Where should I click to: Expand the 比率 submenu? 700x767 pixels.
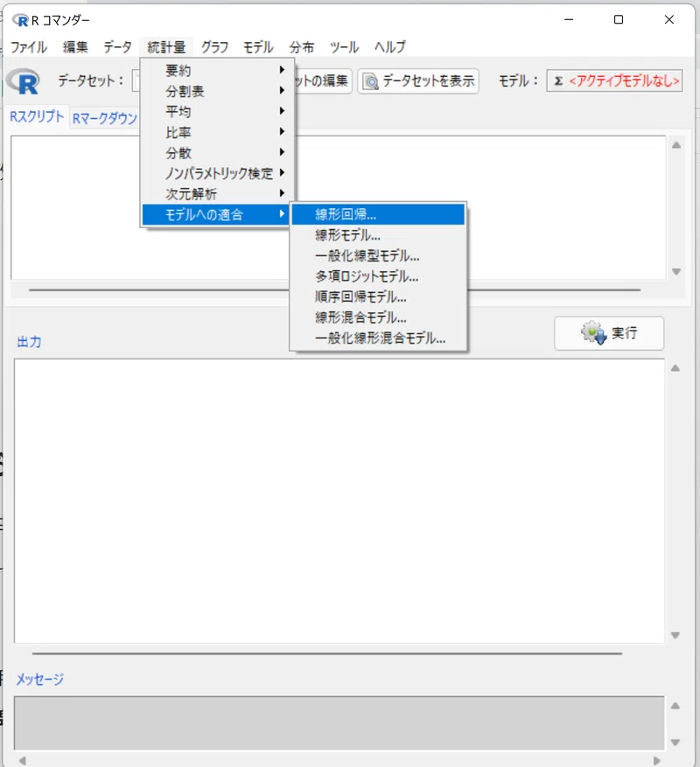click(215, 132)
